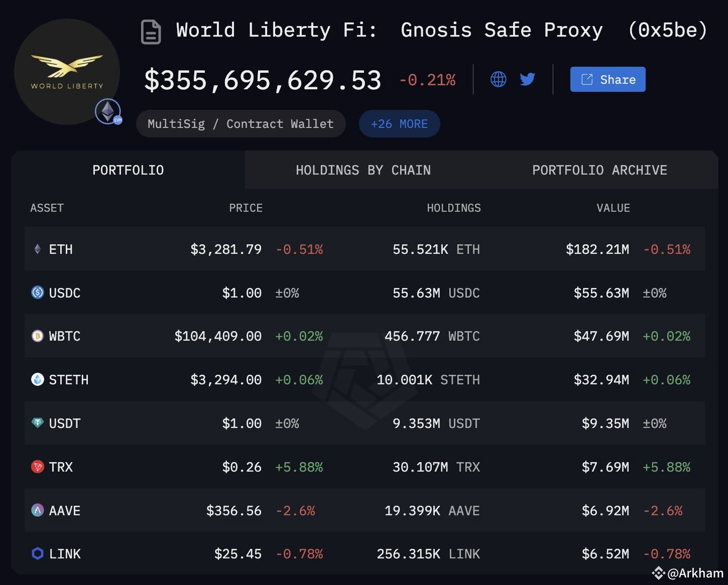Click the ETH token icon
Screen dimensions: 728x585
coord(37,249)
